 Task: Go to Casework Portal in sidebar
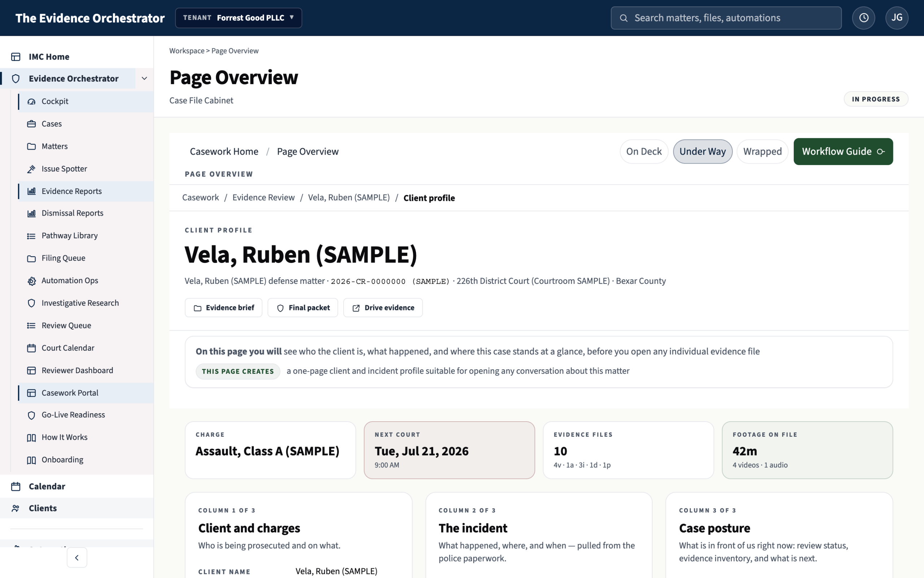(86, 393)
